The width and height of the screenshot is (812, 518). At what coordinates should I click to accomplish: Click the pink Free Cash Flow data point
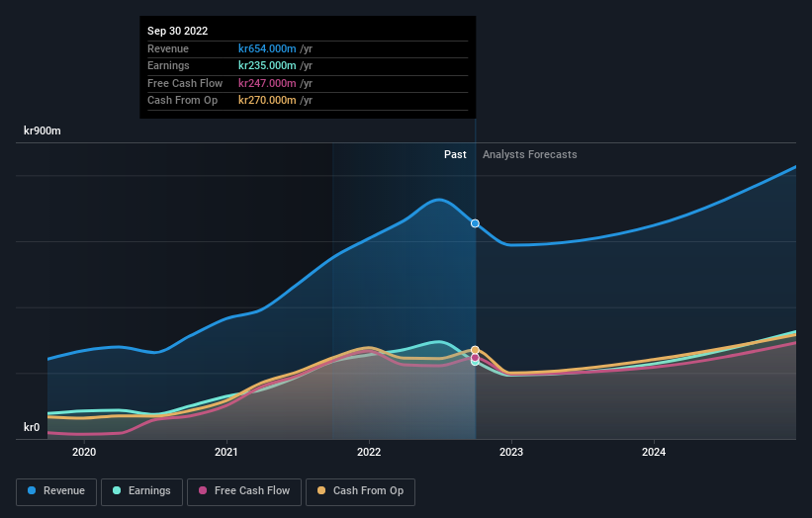tap(475, 358)
